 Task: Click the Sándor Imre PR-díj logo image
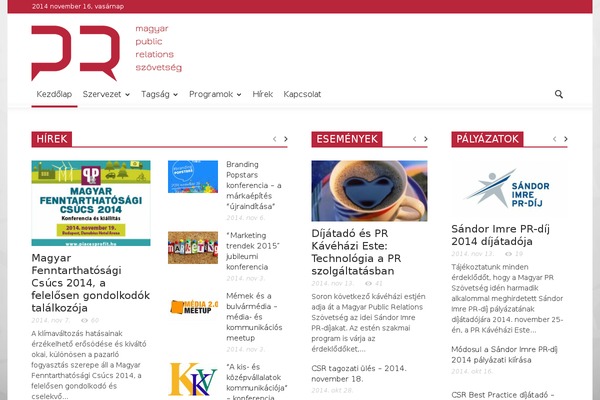pos(509,188)
